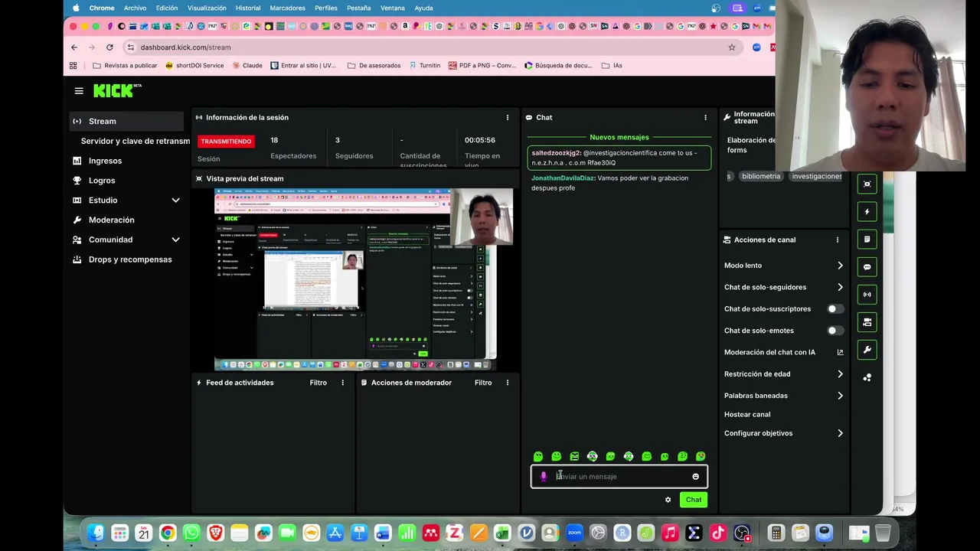Screen dimensions: 980x551
Task: Click Hostear canal
Action: click(747, 415)
